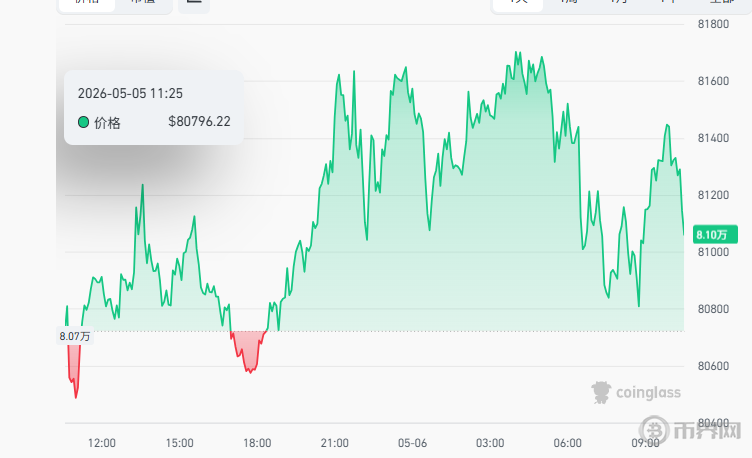This screenshot has height=458, width=752.
Task: Click the 18:00 time axis label
Action: pos(257,443)
